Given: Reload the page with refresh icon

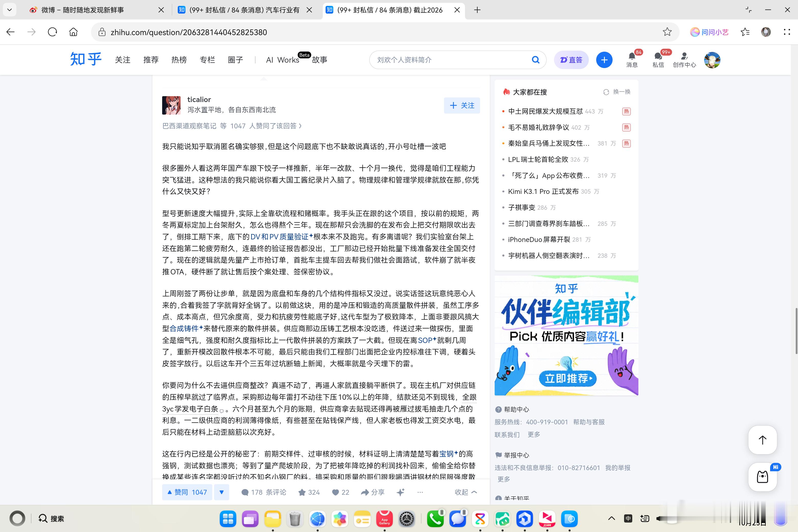Looking at the screenshot, I should click(x=52, y=32).
